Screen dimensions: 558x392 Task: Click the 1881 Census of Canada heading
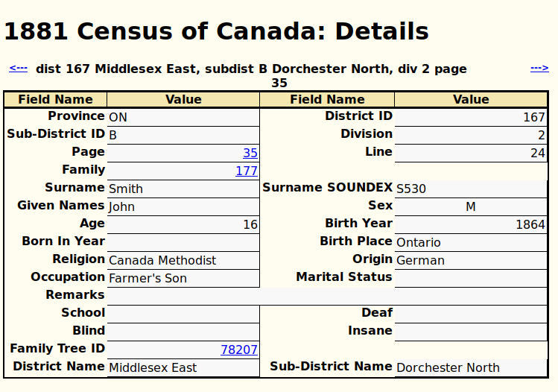(x=216, y=31)
